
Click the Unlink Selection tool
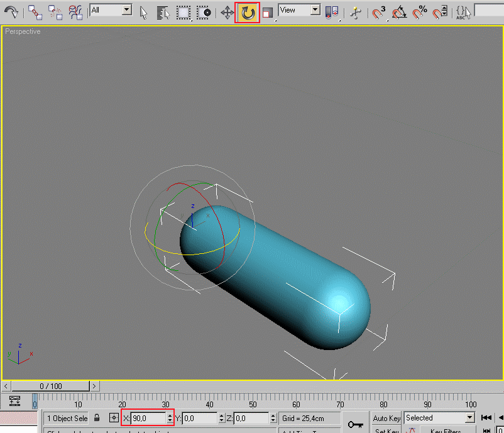pyautogui.click(x=55, y=13)
